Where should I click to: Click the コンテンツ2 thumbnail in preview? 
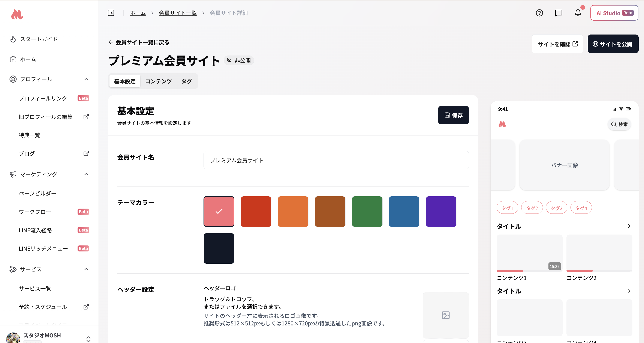(x=599, y=253)
